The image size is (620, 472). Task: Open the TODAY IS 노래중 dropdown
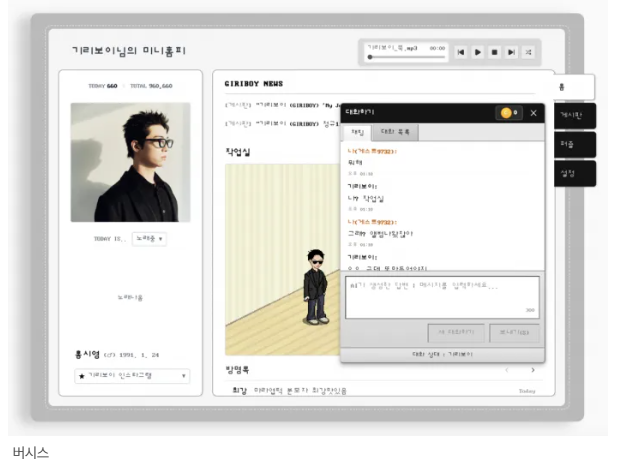pyautogui.click(x=149, y=239)
